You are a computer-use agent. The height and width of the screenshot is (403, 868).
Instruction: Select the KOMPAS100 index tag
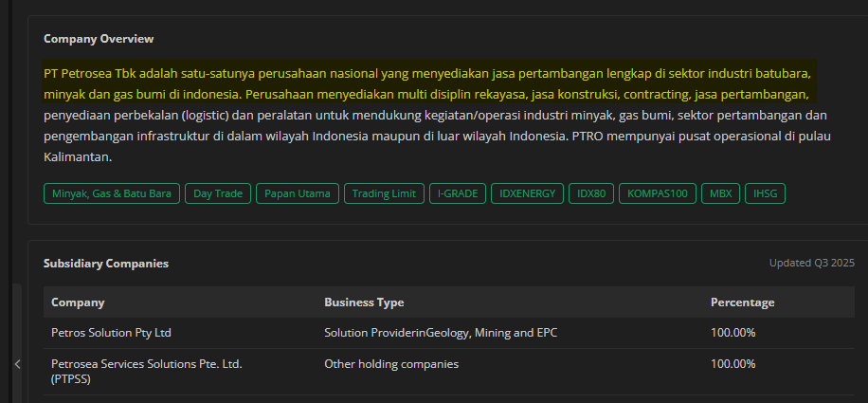point(658,193)
